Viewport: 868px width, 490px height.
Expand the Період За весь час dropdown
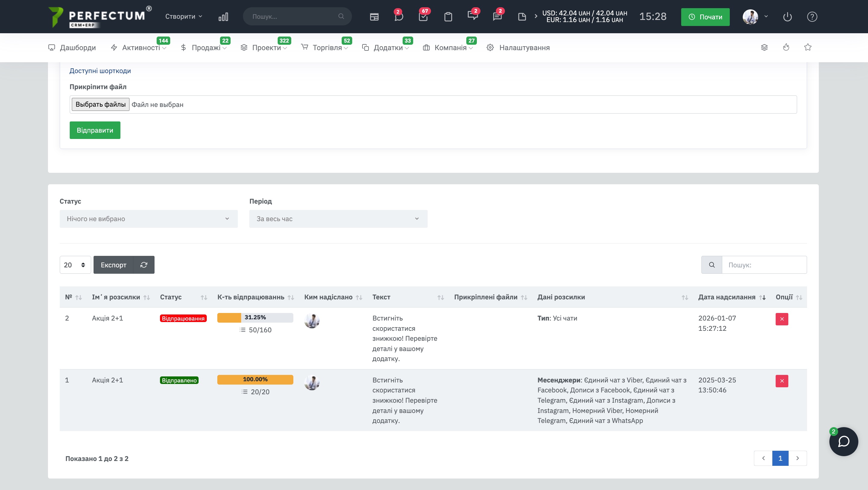pos(338,219)
